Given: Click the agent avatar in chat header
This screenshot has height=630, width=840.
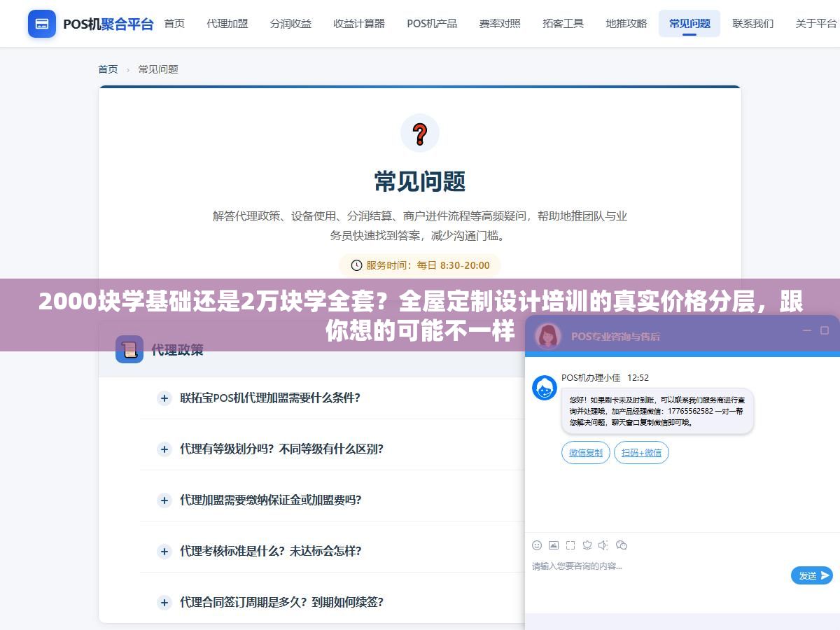Looking at the screenshot, I should click(x=548, y=336).
